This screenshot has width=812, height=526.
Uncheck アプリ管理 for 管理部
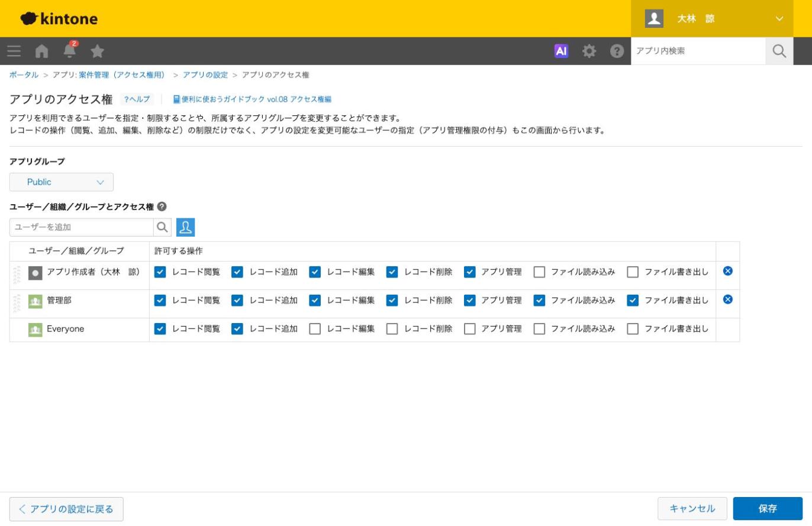(x=470, y=301)
